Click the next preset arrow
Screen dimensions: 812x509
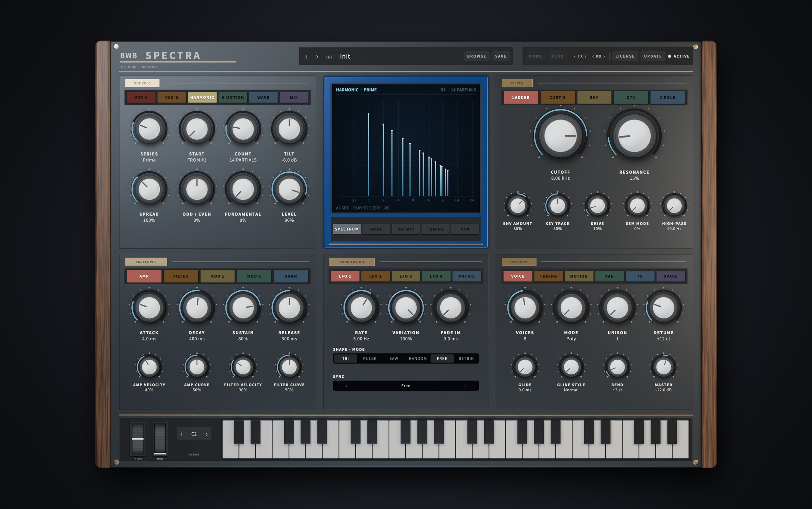(317, 56)
